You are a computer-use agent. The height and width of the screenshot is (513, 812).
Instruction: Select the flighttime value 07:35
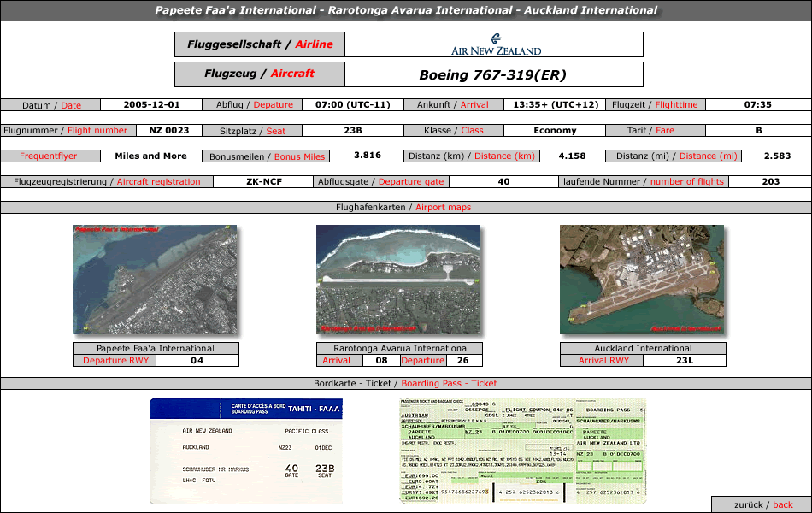pyautogui.click(x=758, y=104)
